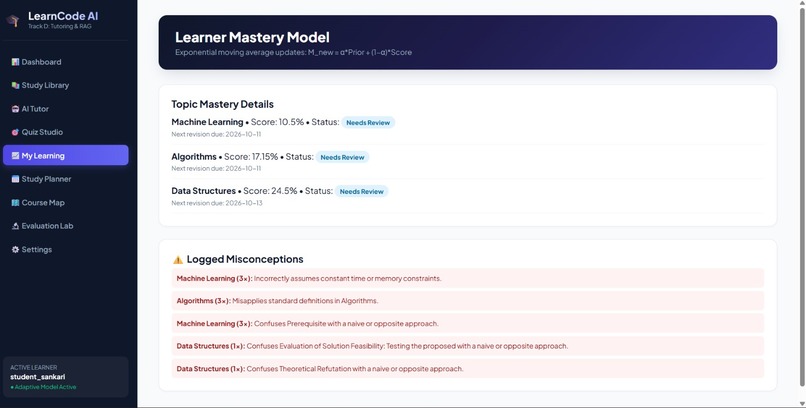The height and width of the screenshot is (408, 806).
Task: Click the Course Map icon
Action: click(x=15, y=202)
